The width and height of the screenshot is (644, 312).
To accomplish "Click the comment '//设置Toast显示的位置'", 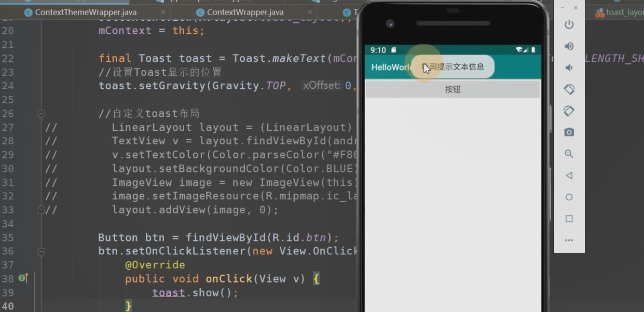I will point(160,72).
